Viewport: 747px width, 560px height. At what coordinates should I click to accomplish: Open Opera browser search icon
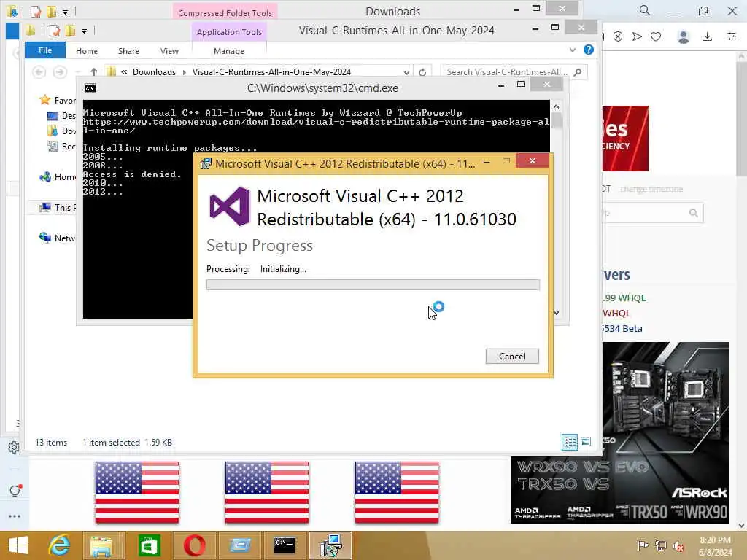click(645, 10)
